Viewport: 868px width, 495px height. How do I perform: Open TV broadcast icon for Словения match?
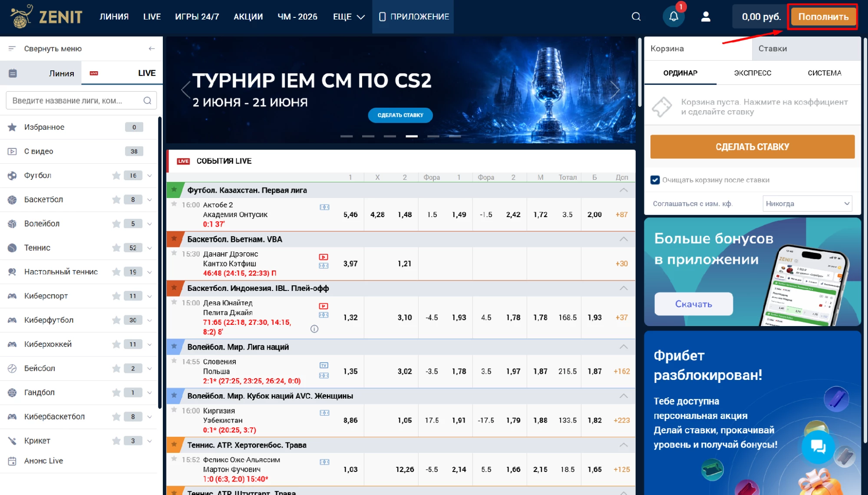coord(323,365)
